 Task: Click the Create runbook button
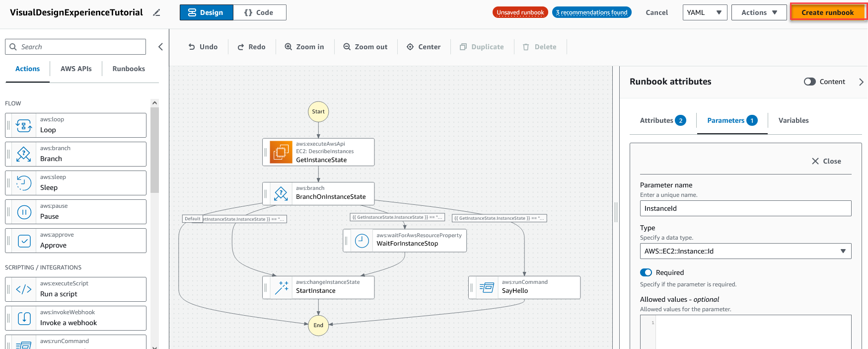[x=827, y=12]
